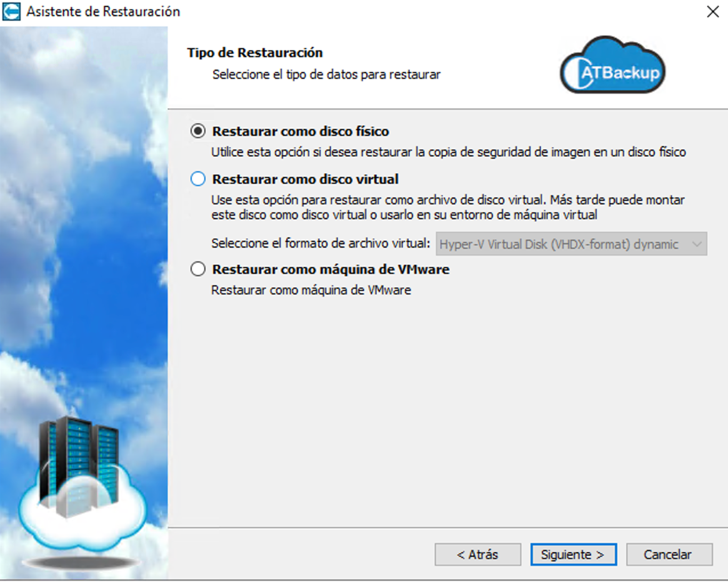Viewport: 728px width, 582px height.
Task: Click the chevron next to the VHDX format selector
Action: pos(698,244)
